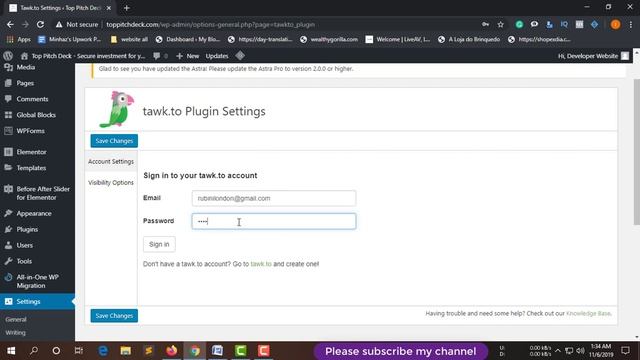Open Global Blocks in the sidebar
640x360 pixels.
click(x=37, y=115)
